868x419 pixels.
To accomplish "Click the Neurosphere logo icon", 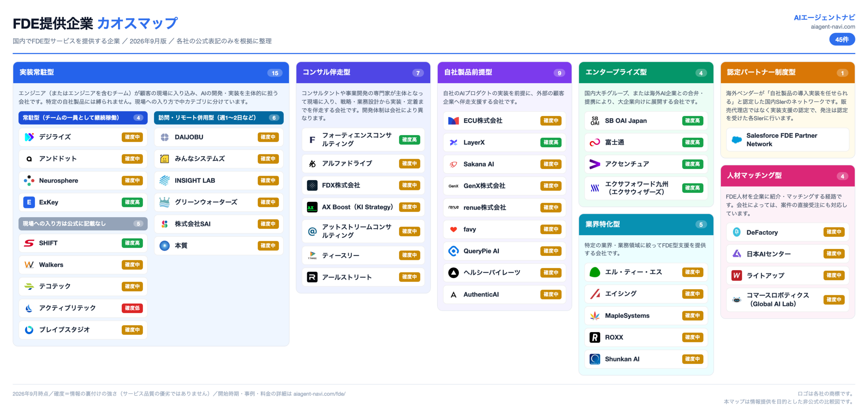I will tap(29, 180).
